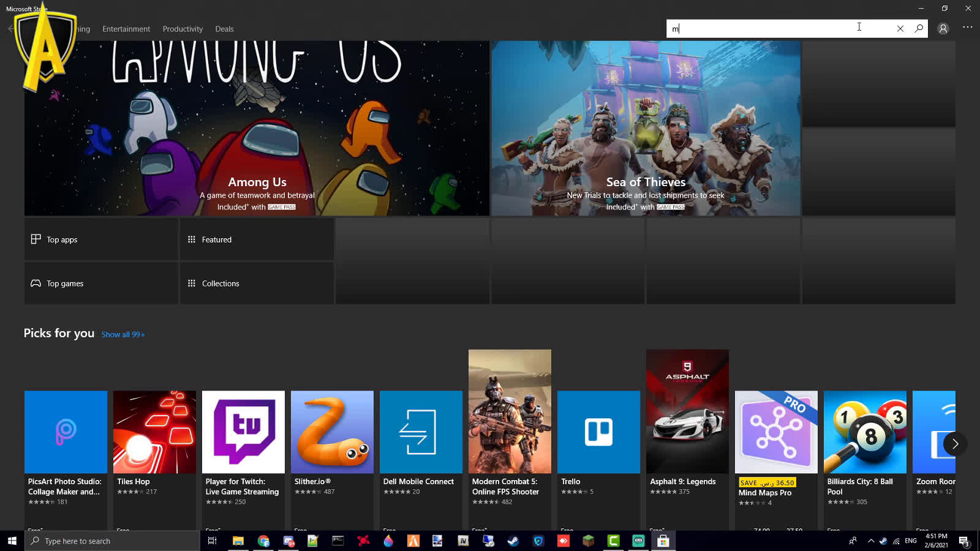Open the Top games category
The height and width of the screenshot is (551, 980).
(101, 283)
